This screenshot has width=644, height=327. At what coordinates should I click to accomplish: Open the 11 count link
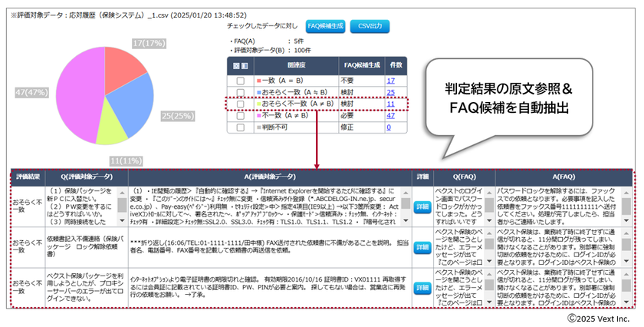(390, 104)
